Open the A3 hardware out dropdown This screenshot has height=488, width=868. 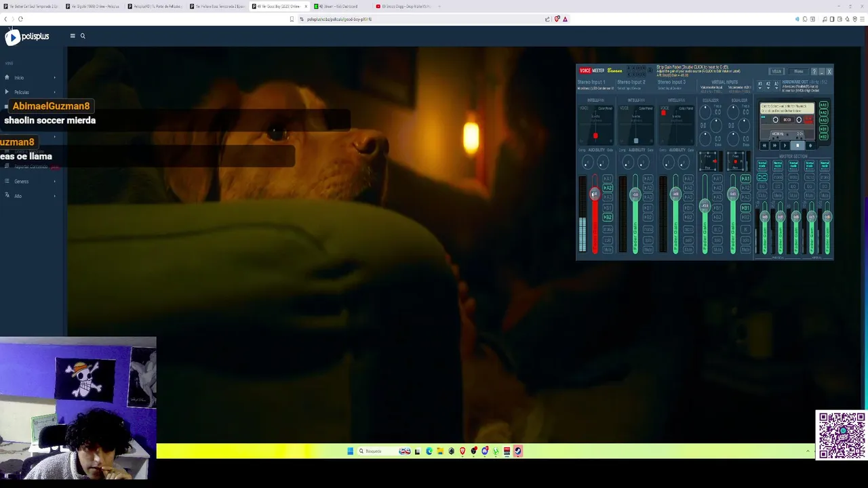[776, 85]
